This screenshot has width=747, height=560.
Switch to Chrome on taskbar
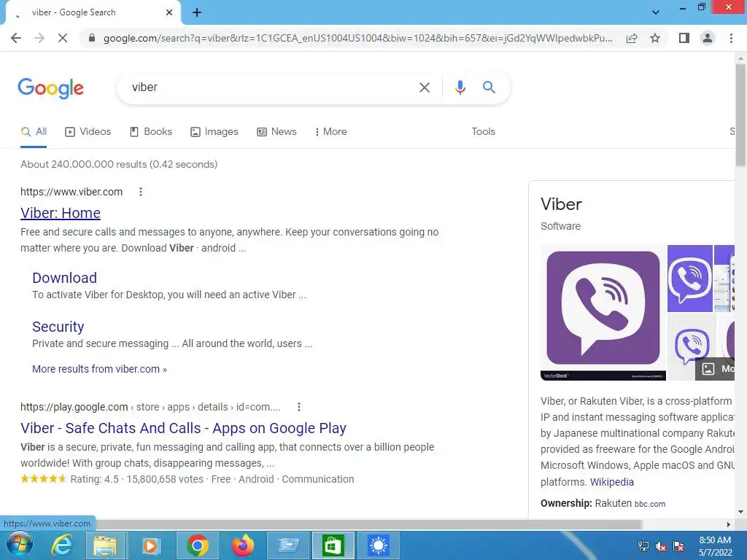[x=197, y=545]
